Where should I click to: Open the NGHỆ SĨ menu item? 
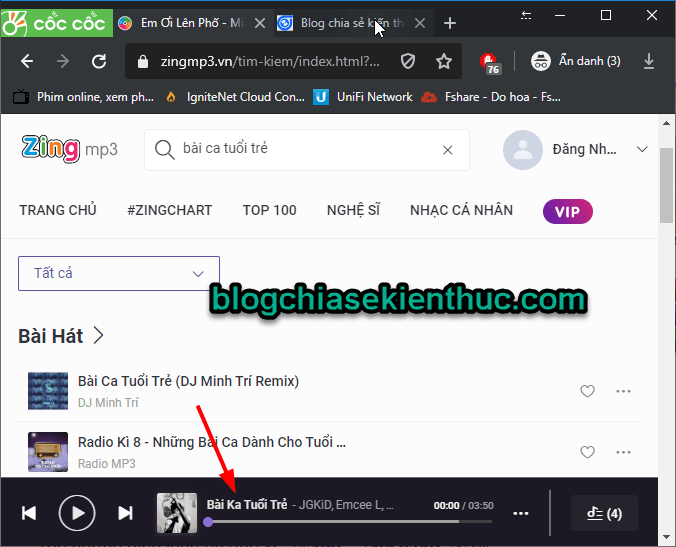tap(354, 210)
